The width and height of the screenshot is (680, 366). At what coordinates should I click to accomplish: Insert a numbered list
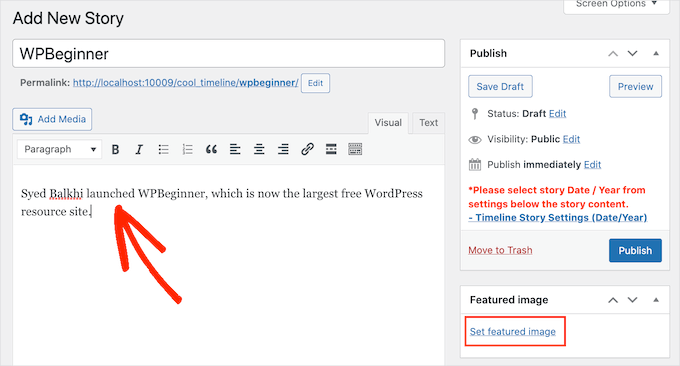(187, 150)
